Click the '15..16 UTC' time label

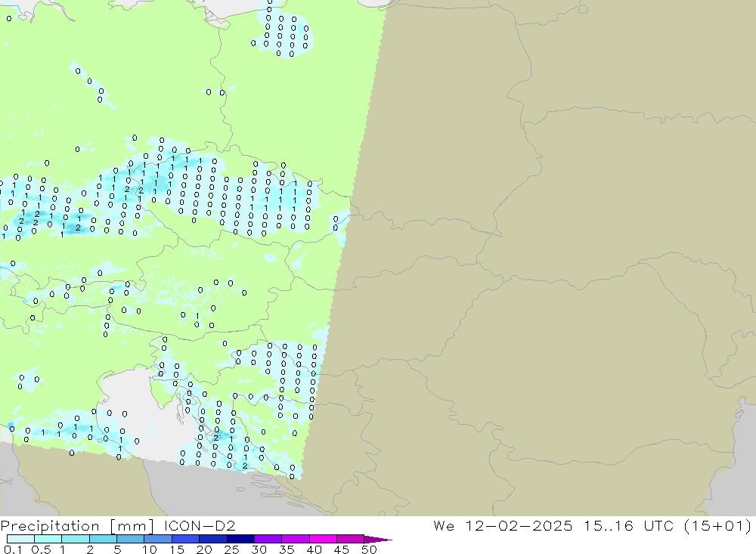[628, 525]
